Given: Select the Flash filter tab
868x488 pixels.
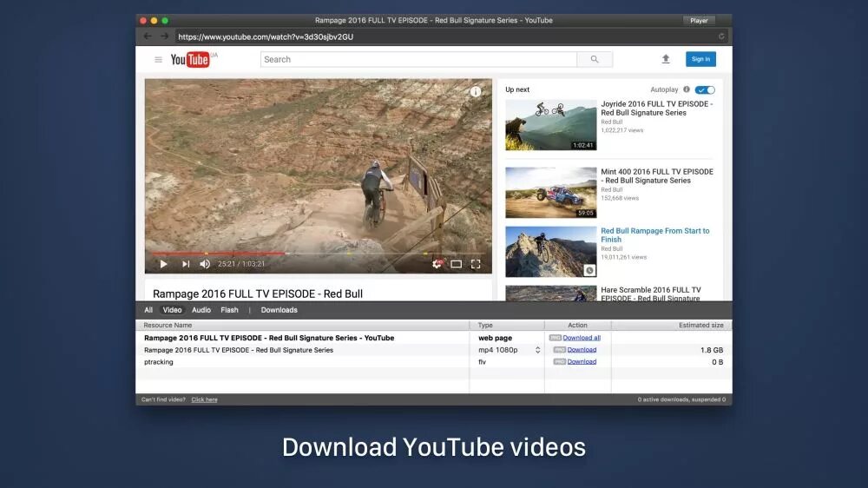Looking at the screenshot, I should click(229, 310).
